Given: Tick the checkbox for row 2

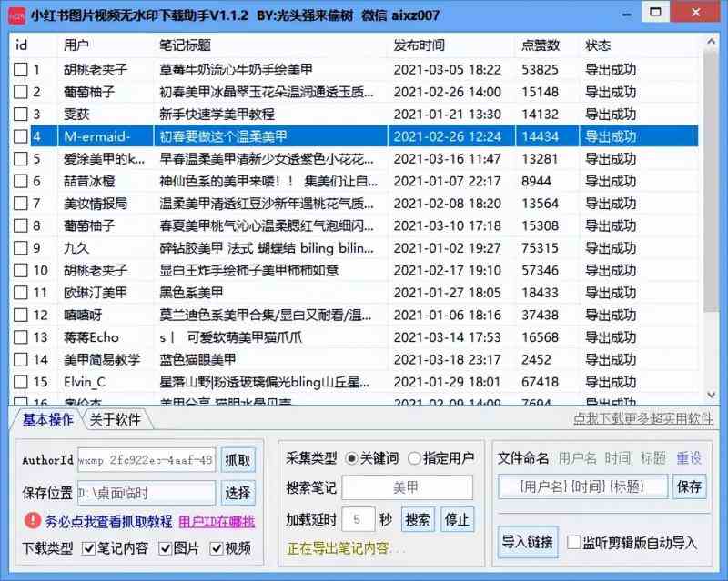Looking at the screenshot, I should point(21,92).
